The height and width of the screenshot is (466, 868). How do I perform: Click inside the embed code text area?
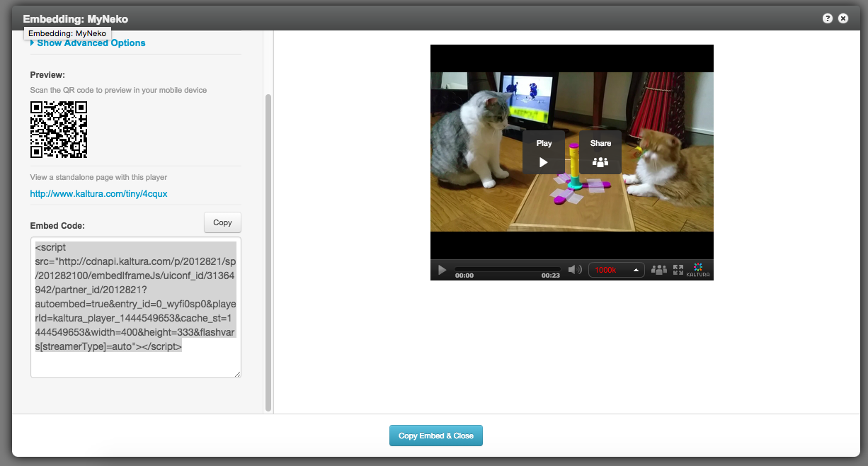coord(136,307)
